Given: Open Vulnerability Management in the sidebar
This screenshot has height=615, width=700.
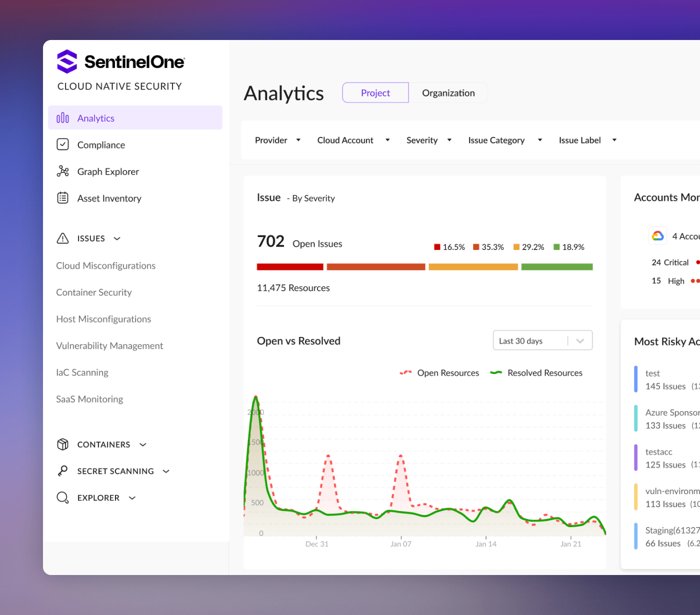Looking at the screenshot, I should (109, 345).
